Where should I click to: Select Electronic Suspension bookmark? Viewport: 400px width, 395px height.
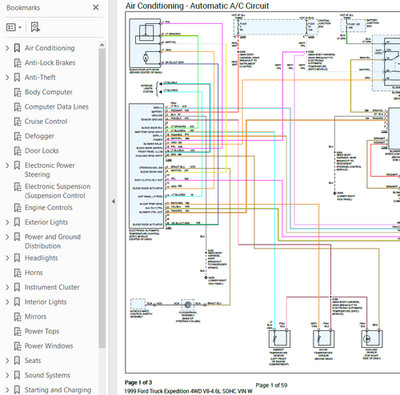[58, 191]
